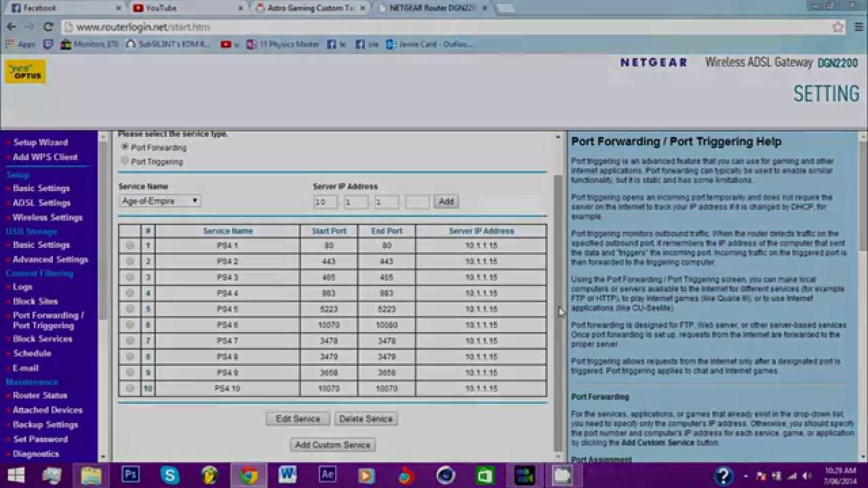868x488 pixels.
Task: Open Microsoft Word from the taskbar
Action: 288,476
